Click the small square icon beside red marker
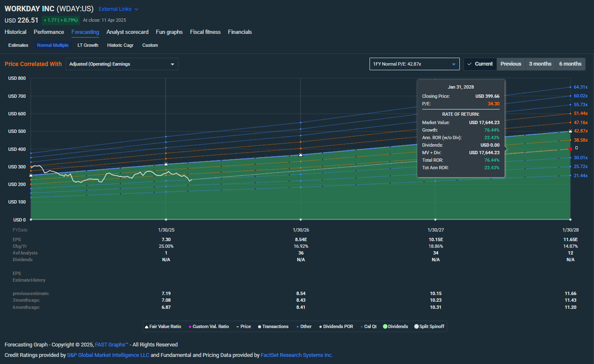The image size is (594, 364). point(576,148)
